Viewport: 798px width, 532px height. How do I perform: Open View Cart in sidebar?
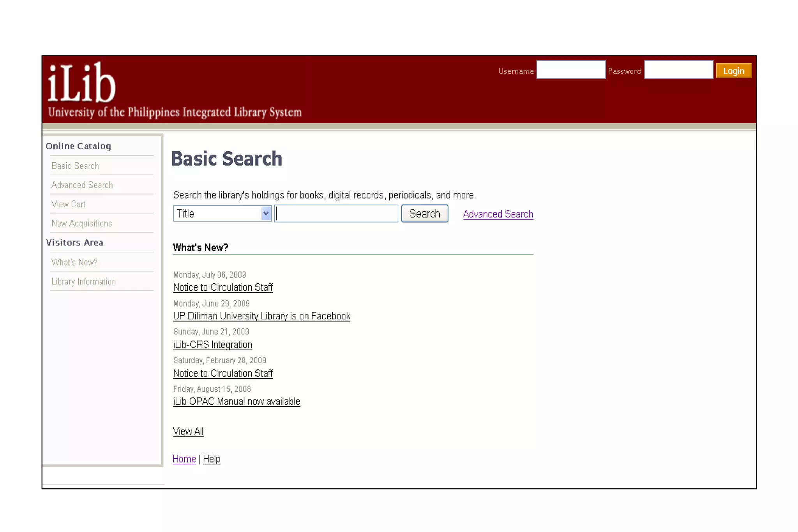tap(69, 204)
